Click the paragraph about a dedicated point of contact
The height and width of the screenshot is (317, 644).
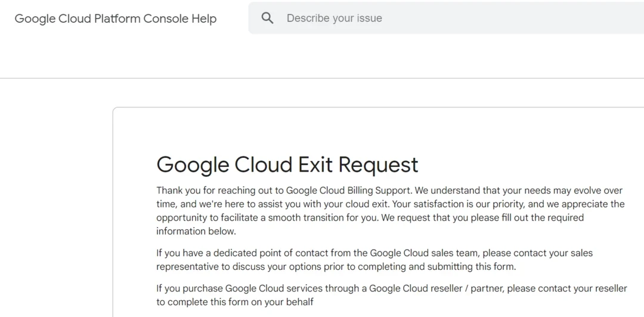(x=374, y=260)
